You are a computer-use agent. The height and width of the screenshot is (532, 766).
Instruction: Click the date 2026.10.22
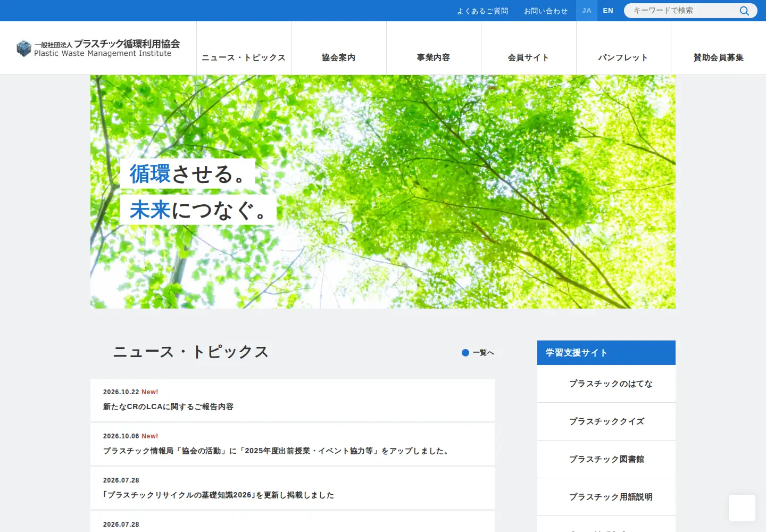tap(121, 392)
